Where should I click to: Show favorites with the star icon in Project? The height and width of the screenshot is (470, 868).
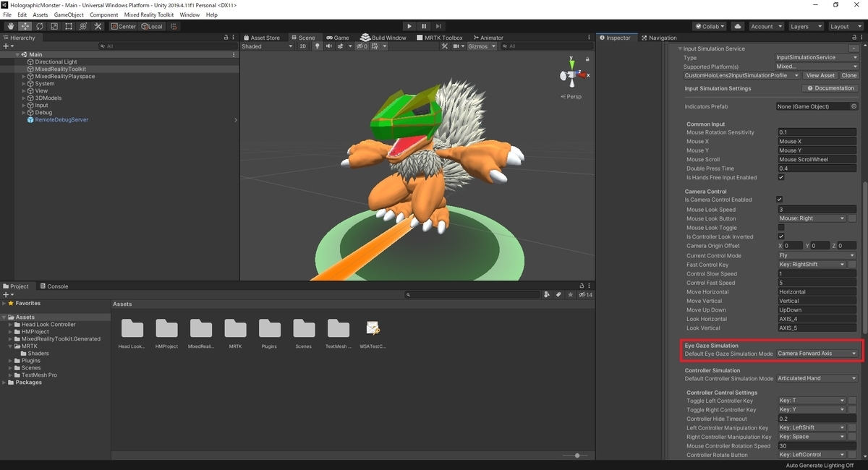570,294
